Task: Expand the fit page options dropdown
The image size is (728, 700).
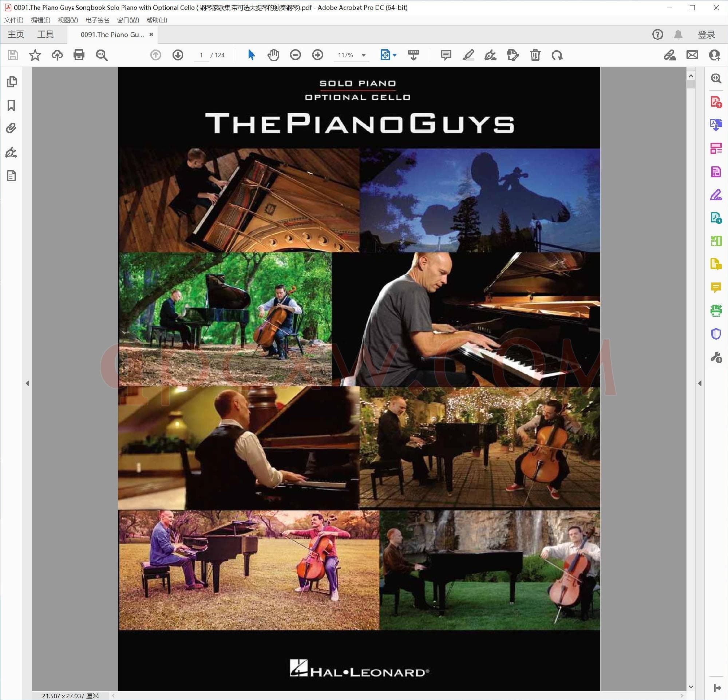Action: (395, 55)
